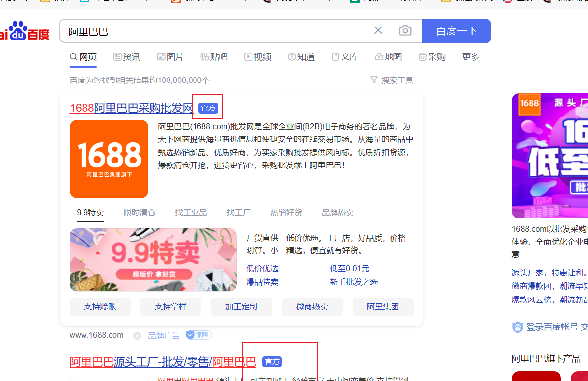The image size is (588, 381).
Task: Select the 品牌热卖 sub-tab
Action: coord(338,213)
